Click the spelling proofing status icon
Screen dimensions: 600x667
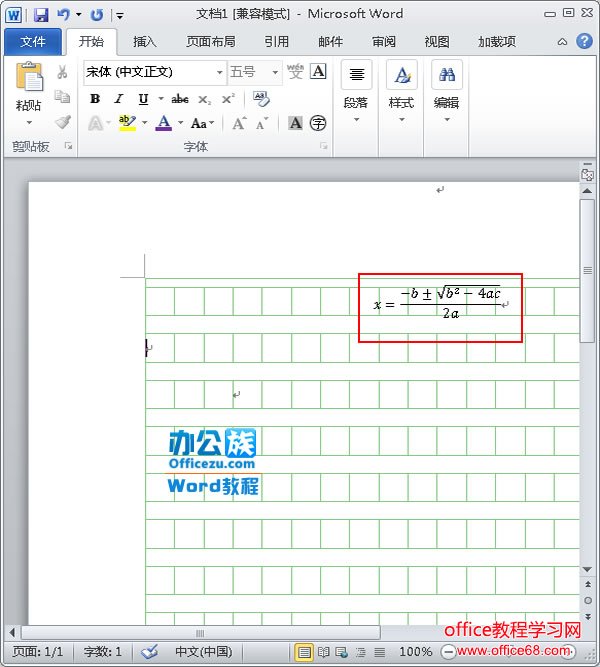point(149,651)
